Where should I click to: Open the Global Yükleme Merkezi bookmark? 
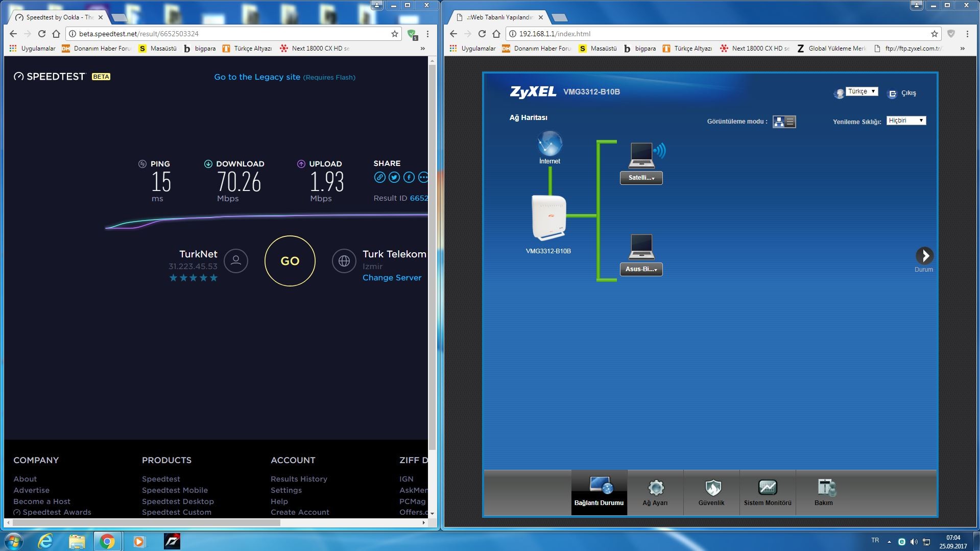(x=831, y=49)
